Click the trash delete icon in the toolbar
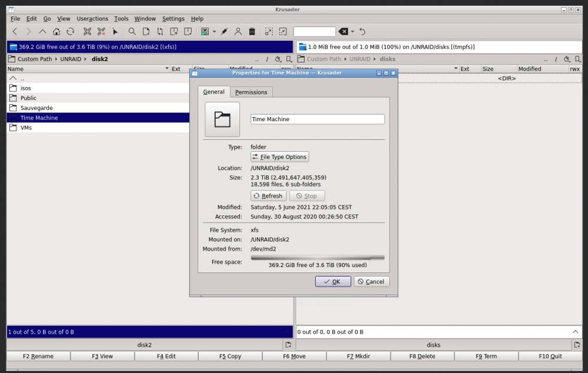The width and height of the screenshot is (588, 373). 252,32
